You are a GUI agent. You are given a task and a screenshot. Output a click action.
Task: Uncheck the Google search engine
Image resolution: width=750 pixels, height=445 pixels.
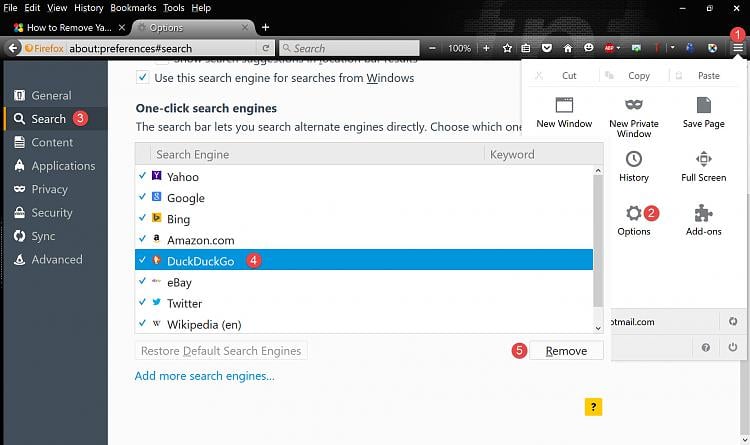(142, 197)
